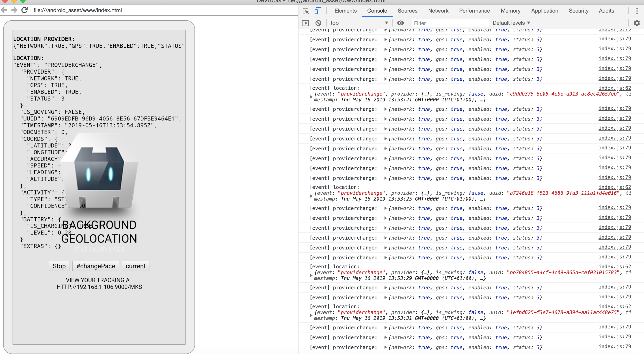The height and width of the screenshot is (354, 644).
Task: Open the Default levels dropdown
Action: [511, 23]
